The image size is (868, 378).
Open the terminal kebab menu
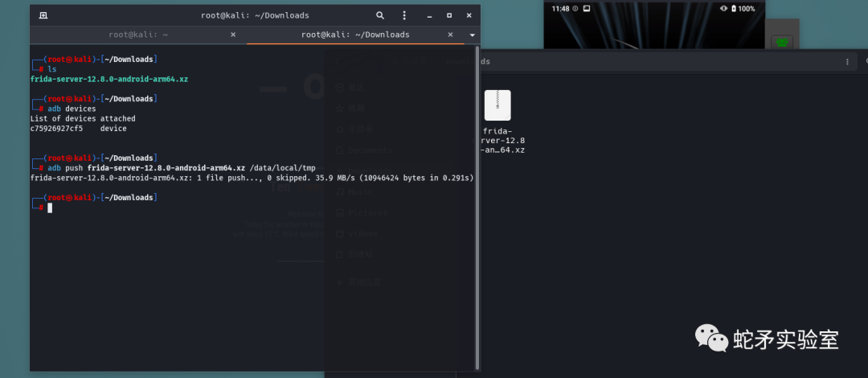404,15
